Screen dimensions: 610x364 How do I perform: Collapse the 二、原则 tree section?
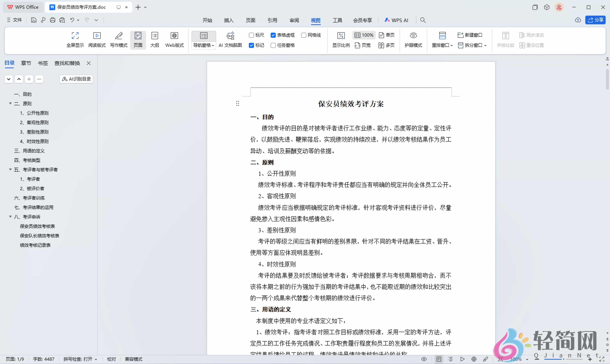(x=10, y=103)
